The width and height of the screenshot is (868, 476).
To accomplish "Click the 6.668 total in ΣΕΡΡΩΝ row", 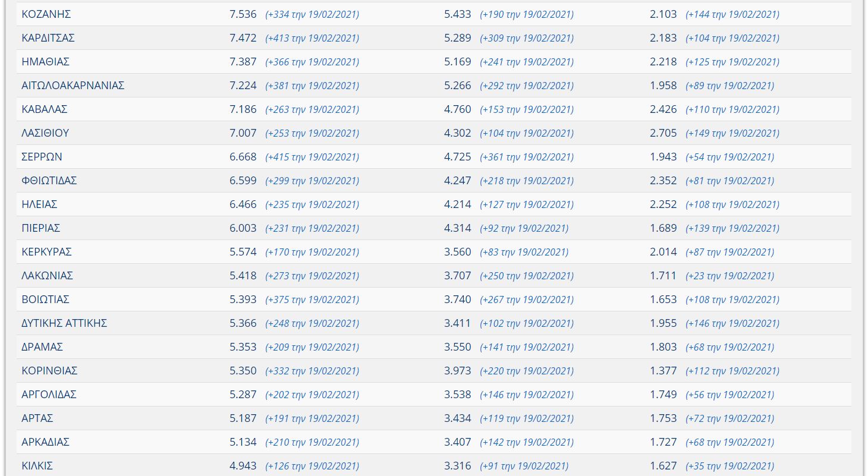I will [x=243, y=157].
